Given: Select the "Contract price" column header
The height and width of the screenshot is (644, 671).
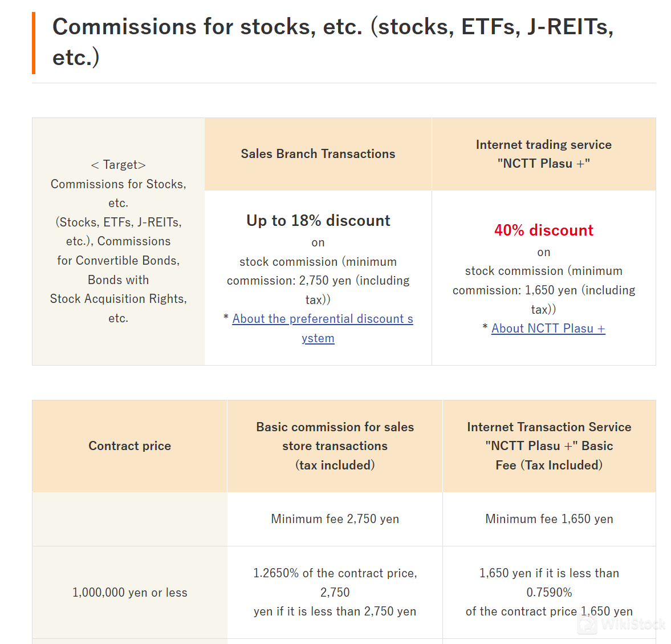Looking at the screenshot, I should point(129,446).
